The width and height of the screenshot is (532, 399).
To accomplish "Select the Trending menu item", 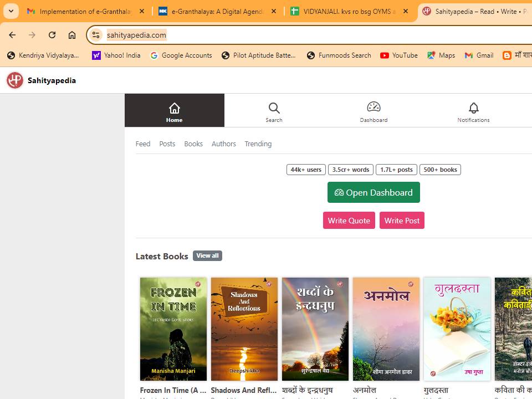I will point(258,144).
